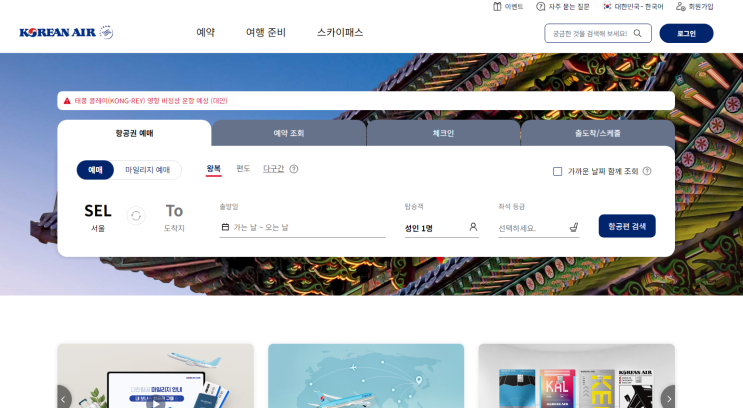Click help icon beside 가까운 날짜 함께 조회

tap(647, 171)
